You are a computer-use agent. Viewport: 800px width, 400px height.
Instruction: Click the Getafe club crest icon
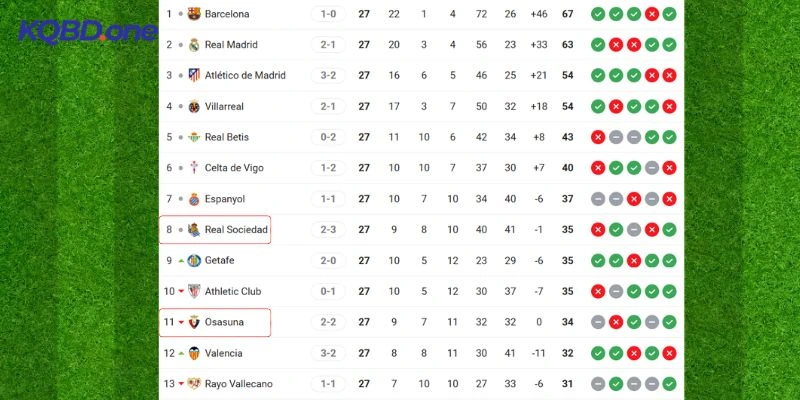tap(194, 261)
